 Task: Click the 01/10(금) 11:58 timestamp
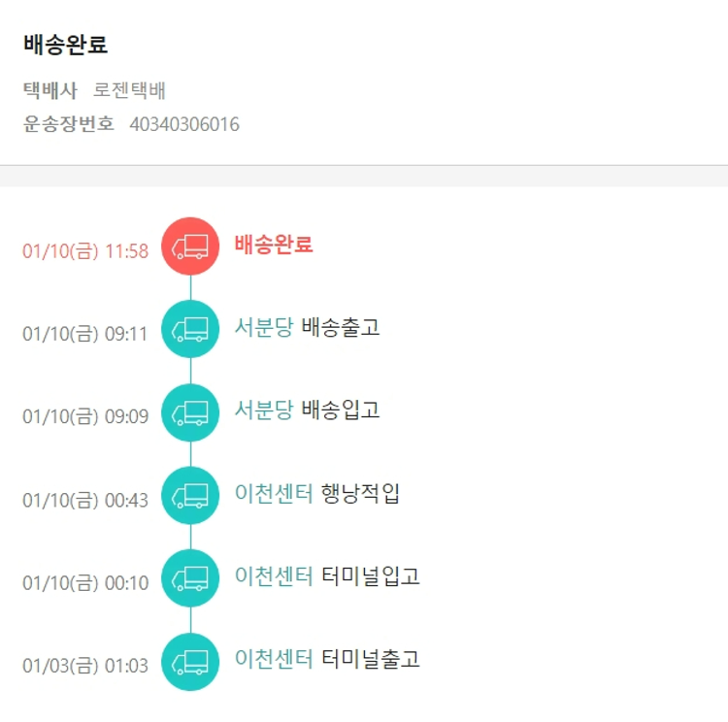click(x=85, y=251)
